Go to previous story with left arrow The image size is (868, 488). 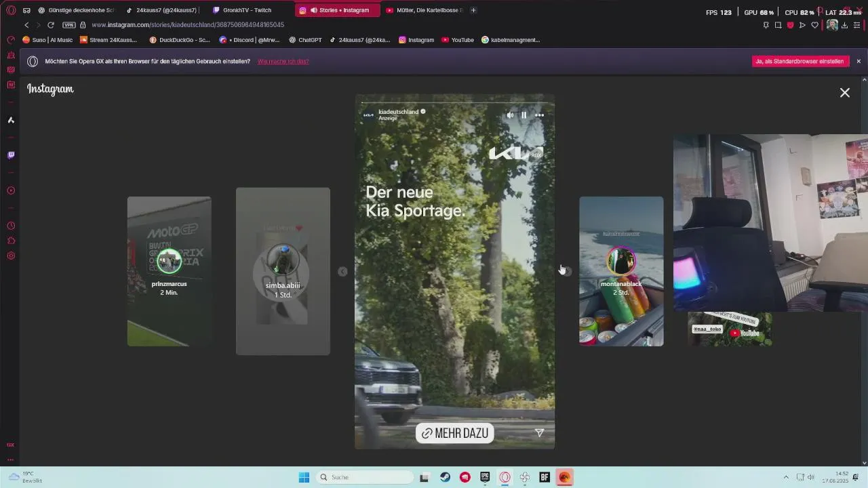click(342, 271)
